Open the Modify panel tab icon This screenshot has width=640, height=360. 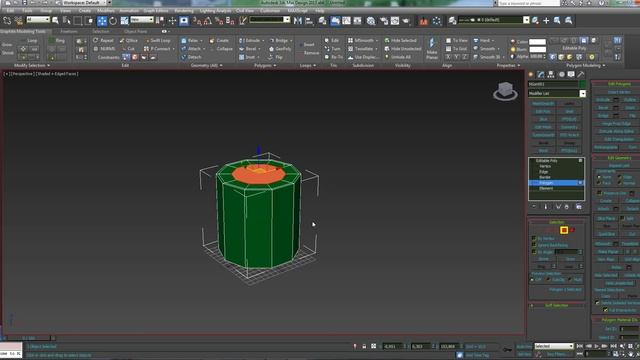pos(541,74)
